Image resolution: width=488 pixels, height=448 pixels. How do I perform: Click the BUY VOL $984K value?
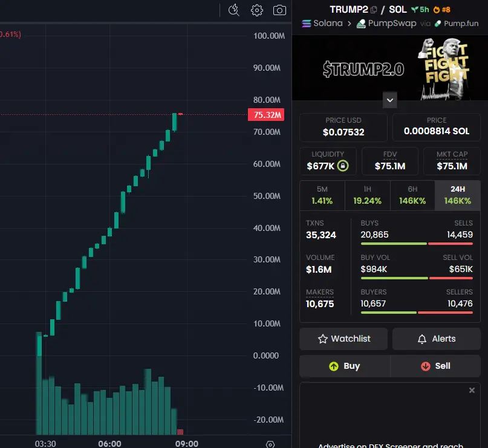[374, 269]
